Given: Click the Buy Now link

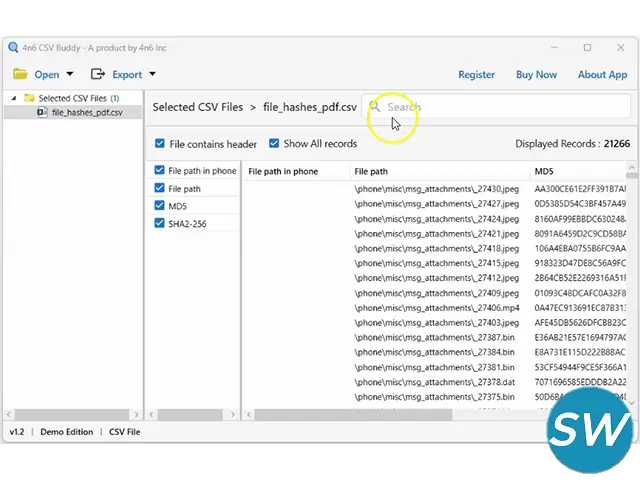Looking at the screenshot, I should tap(536, 74).
